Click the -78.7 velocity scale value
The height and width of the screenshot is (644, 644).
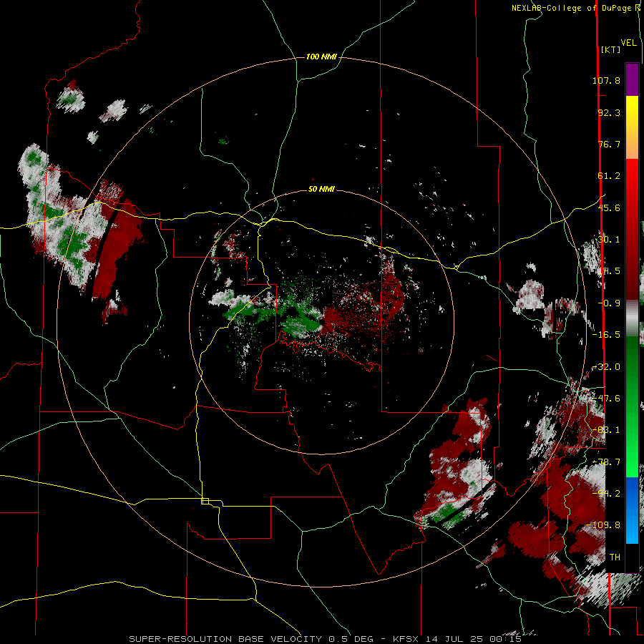pyautogui.click(x=606, y=462)
